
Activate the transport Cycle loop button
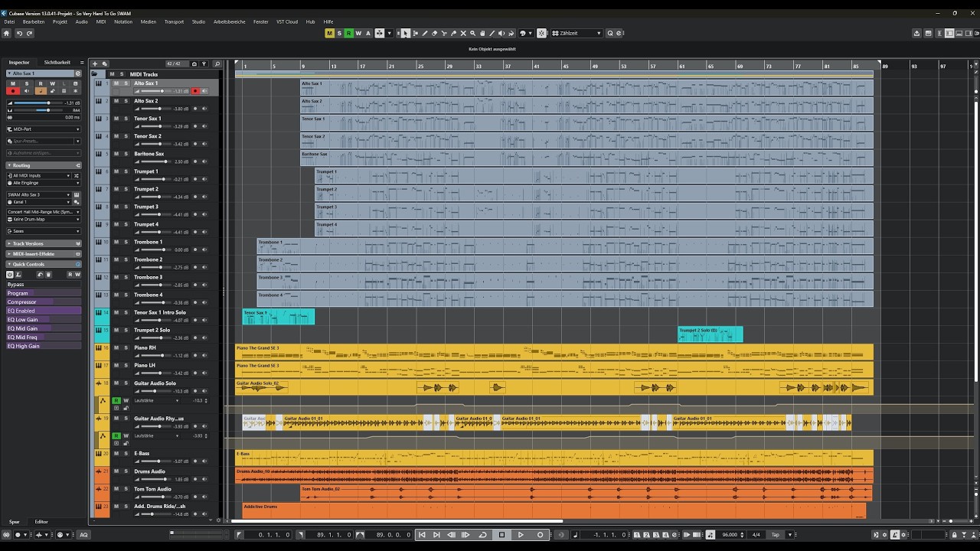(x=482, y=535)
